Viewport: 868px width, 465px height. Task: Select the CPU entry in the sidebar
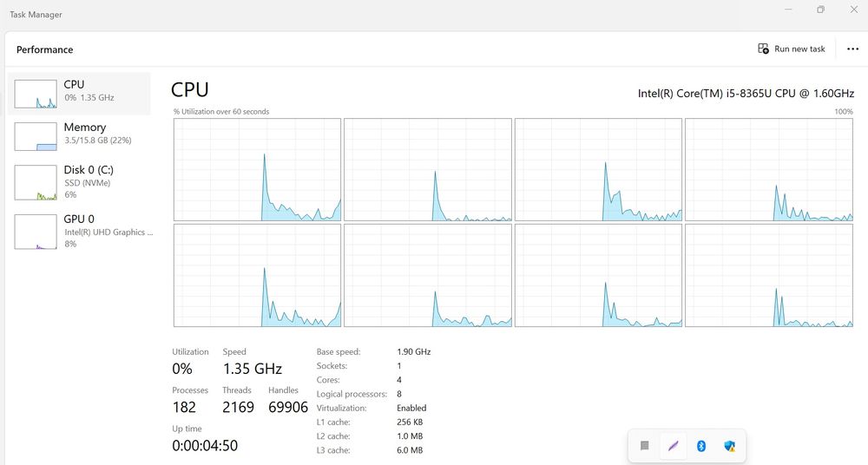click(79, 94)
